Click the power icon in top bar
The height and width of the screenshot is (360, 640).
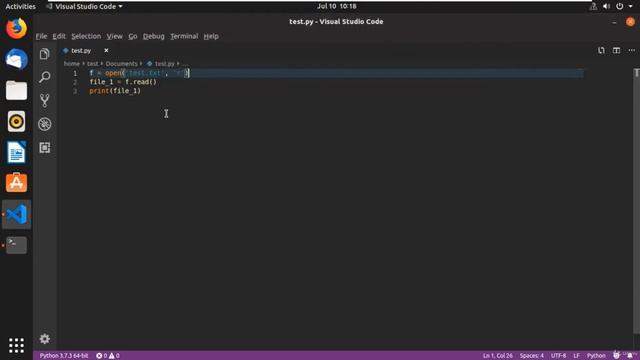click(620, 7)
